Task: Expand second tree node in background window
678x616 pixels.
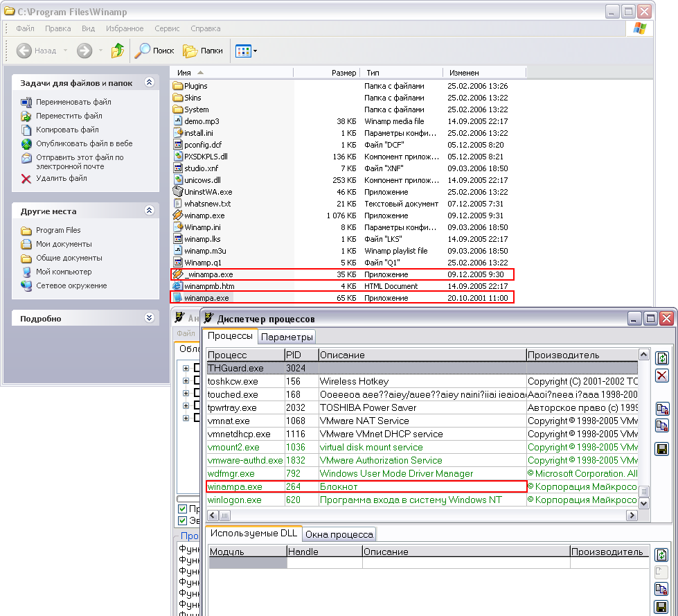Action: tap(186, 380)
